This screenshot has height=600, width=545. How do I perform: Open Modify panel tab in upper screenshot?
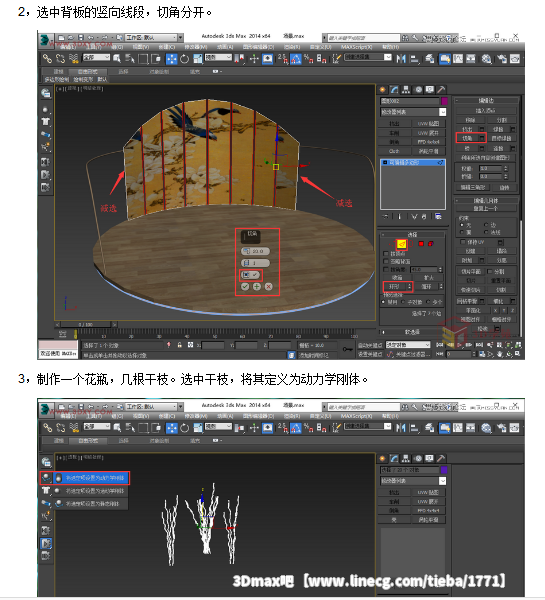click(394, 90)
